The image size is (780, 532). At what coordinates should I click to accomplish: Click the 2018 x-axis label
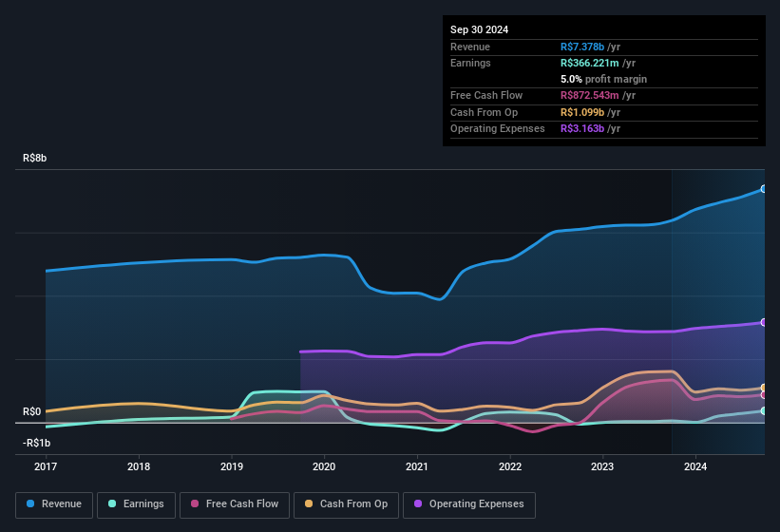pyautogui.click(x=139, y=466)
